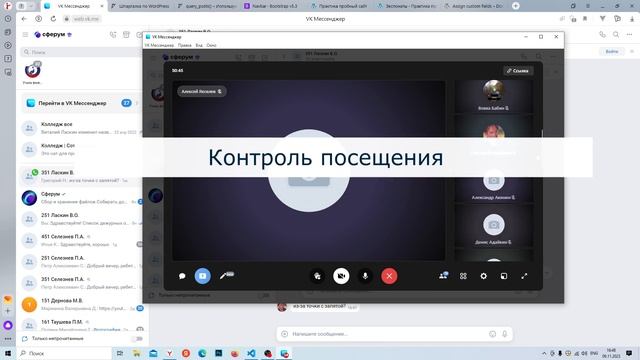Open chat header three-dots menu
This screenshot has height=360, width=640.
click(629, 35)
